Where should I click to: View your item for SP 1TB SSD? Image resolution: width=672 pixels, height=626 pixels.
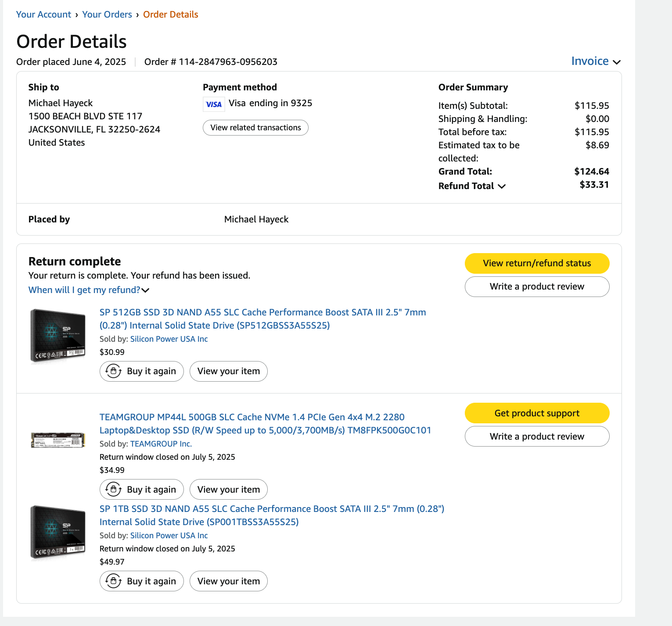[228, 581]
